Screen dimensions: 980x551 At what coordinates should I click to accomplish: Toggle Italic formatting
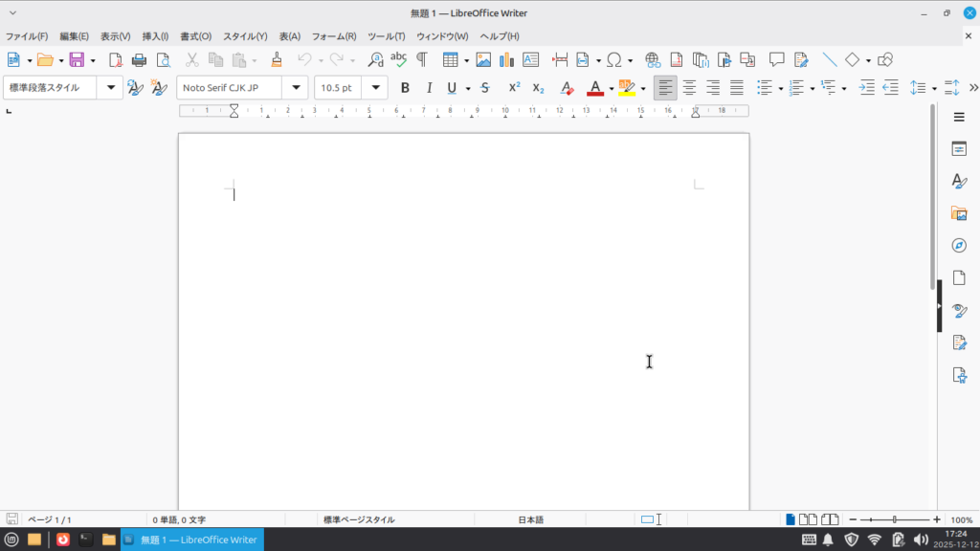429,88
